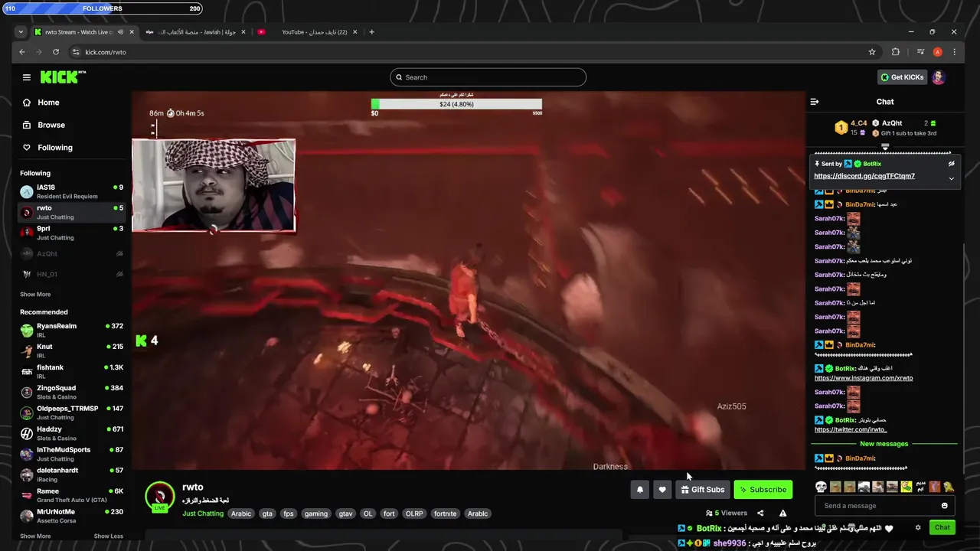View site information icon in address bar
The width and height of the screenshot is (980, 551).
[76, 52]
